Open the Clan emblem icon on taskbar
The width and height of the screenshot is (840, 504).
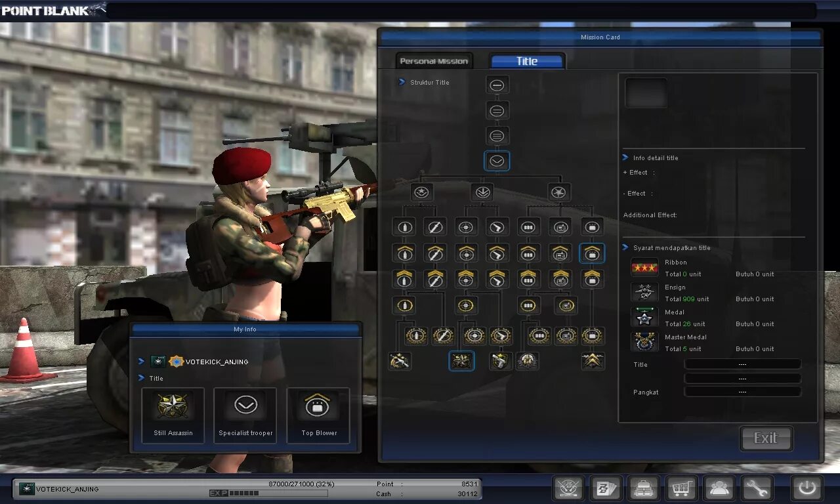click(x=568, y=488)
